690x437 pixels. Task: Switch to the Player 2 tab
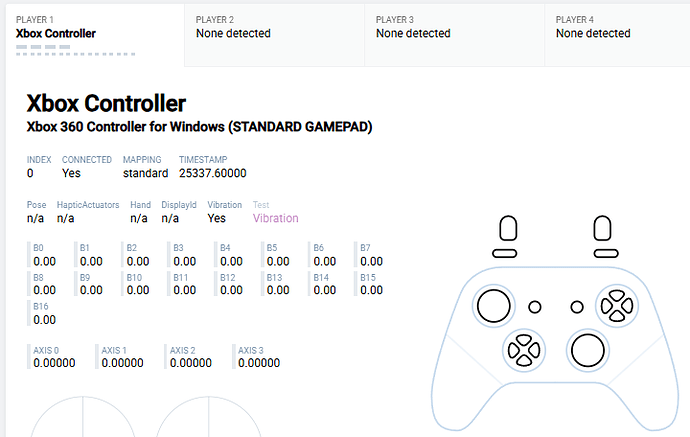coord(275,35)
